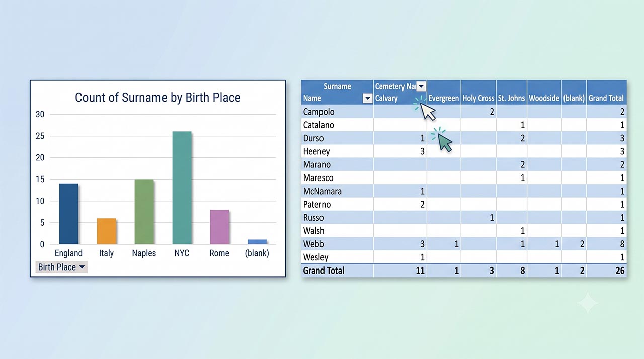Select the Evergreen column header
The image size is (644, 359).
coord(444,98)
